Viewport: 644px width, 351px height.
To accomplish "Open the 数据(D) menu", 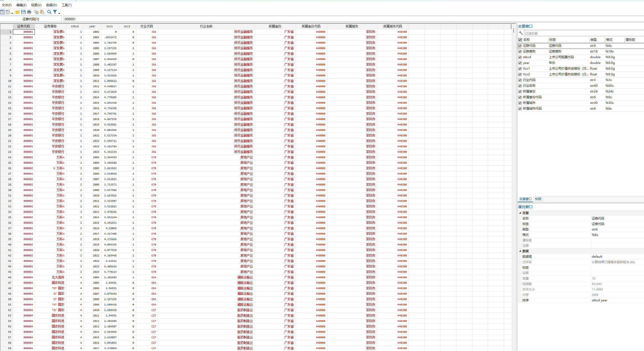I will 51,5.
